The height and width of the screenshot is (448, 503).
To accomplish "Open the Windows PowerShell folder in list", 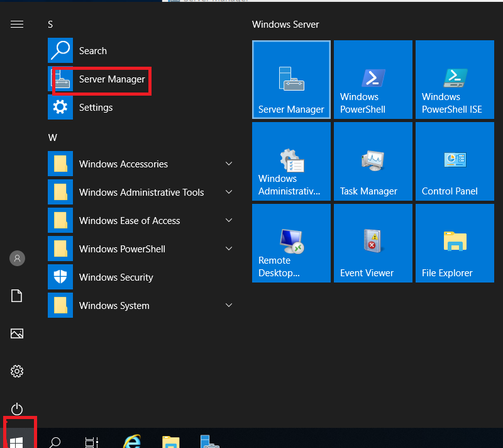I will (141, 249).
